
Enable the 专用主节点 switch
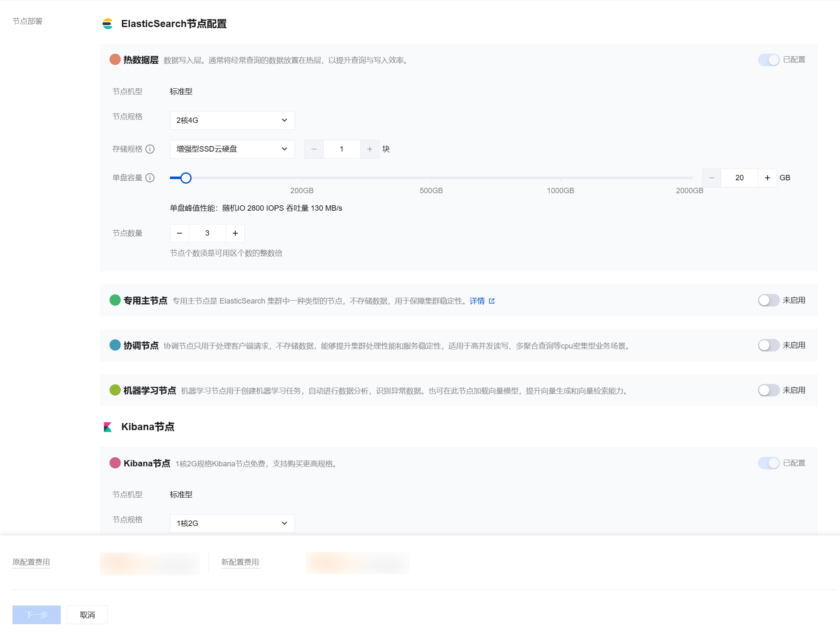(x=768, y=300)
